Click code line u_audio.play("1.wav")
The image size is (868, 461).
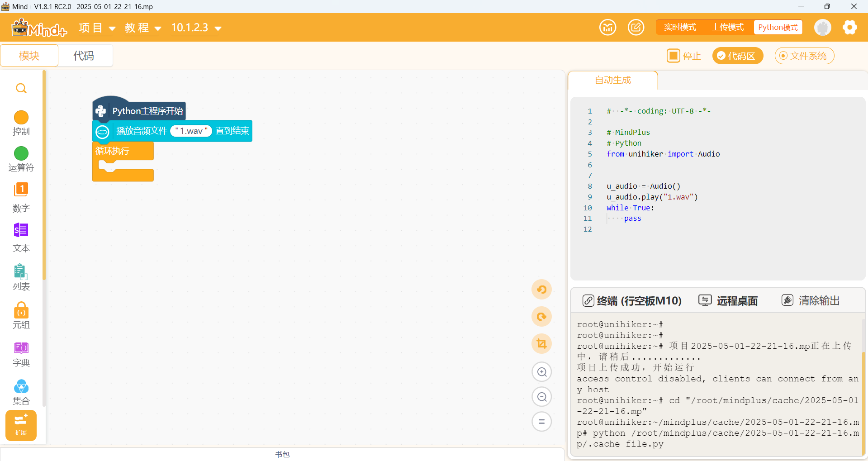[x=652, y=197]
